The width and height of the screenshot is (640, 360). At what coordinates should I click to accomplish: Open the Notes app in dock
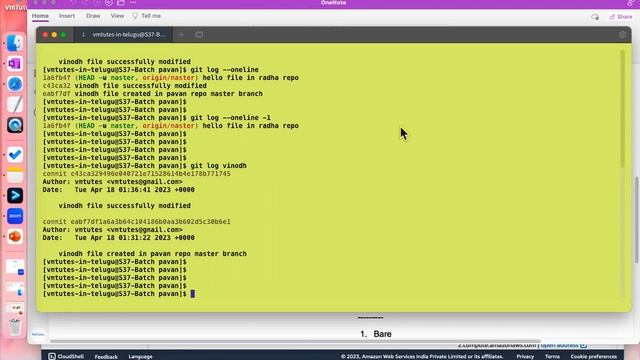coord(15,175)
